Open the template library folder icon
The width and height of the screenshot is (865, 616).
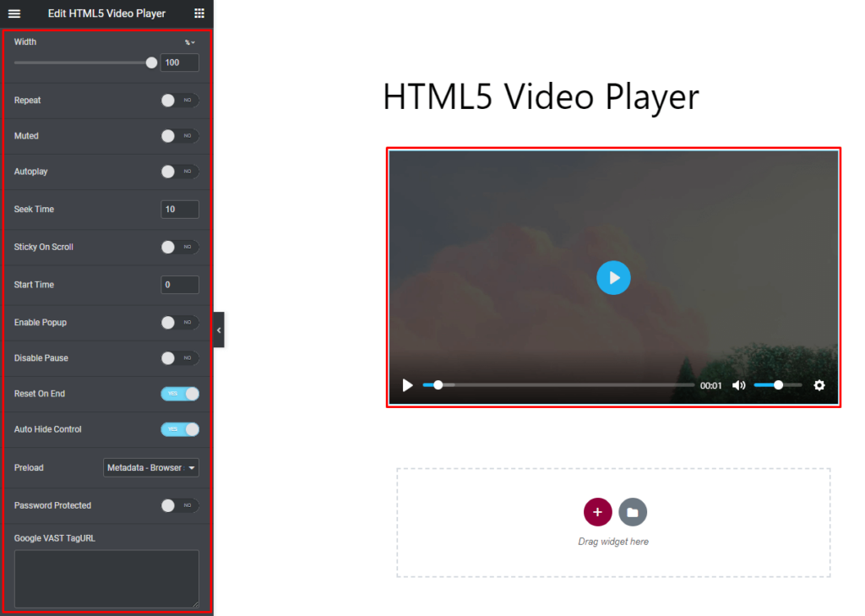pyautogui.click(x=633, y=511)
